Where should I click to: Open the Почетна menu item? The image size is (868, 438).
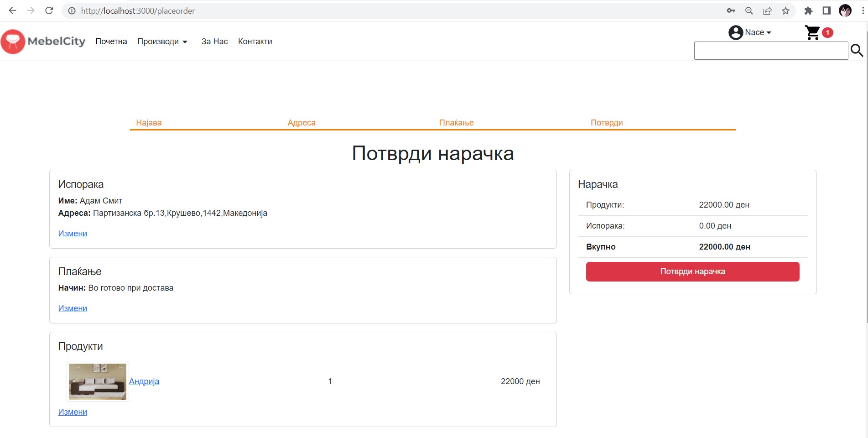tap(111, 42)
